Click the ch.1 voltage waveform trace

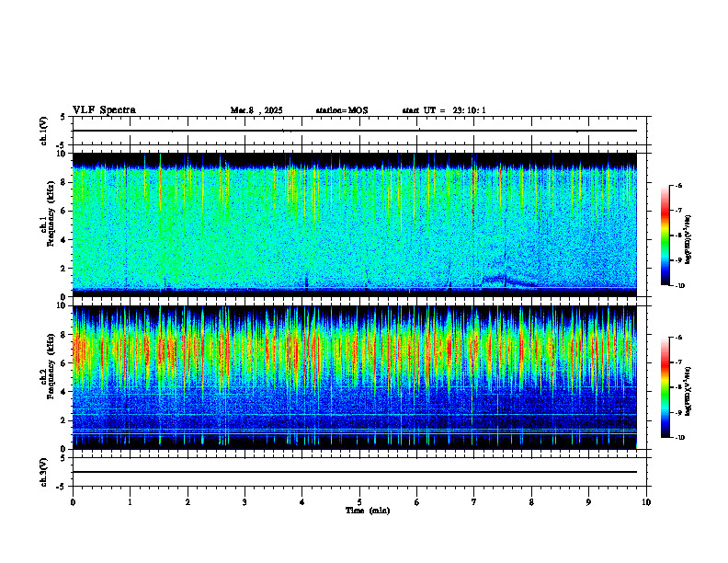click(355, 131)
